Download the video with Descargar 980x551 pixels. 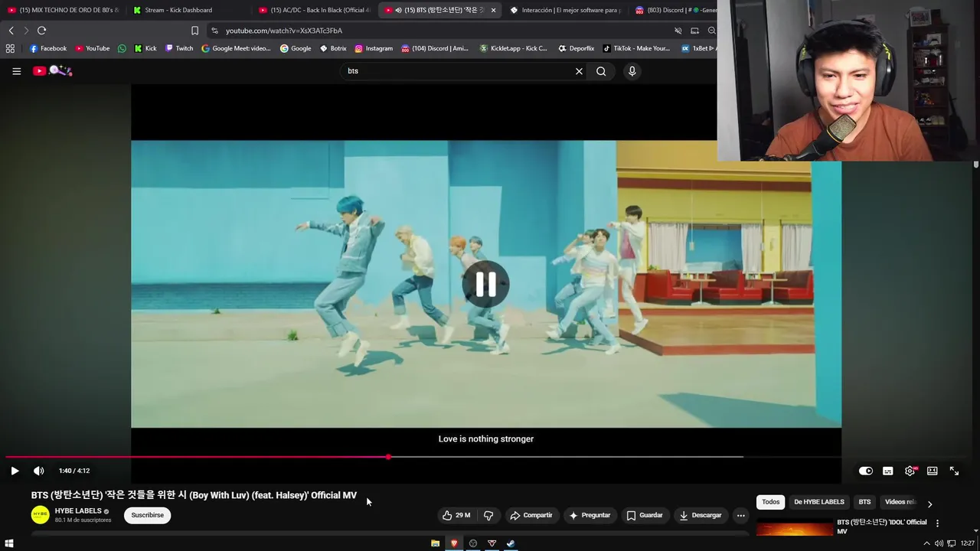pos(701,515)
